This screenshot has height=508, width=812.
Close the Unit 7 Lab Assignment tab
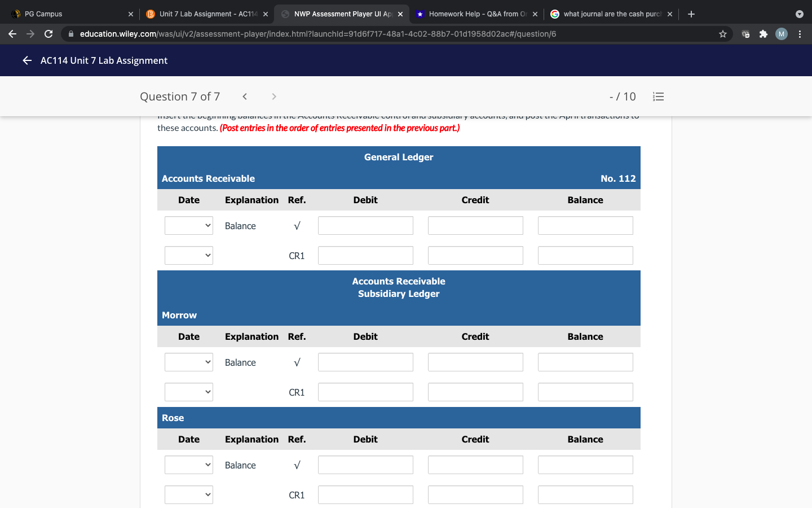[266, 14]
